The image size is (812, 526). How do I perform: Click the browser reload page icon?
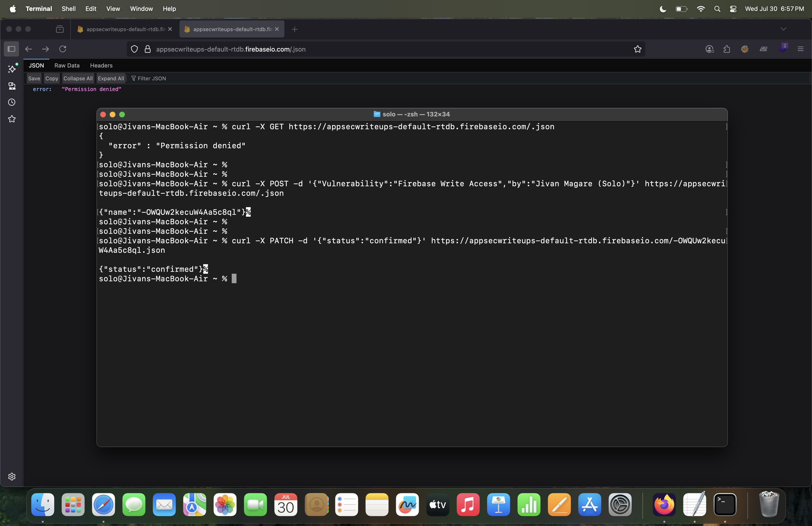point(63,49)
